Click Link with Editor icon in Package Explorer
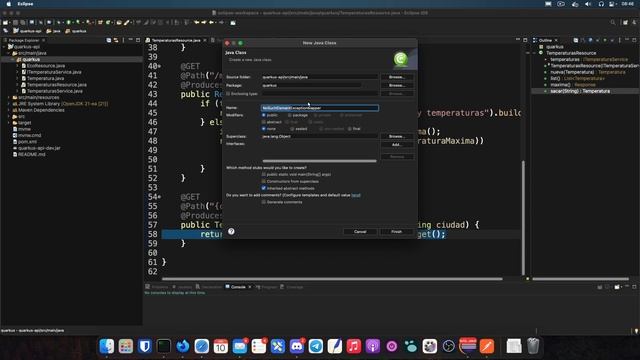The height and width of the screenshot is (360, 640). point(116,40)
